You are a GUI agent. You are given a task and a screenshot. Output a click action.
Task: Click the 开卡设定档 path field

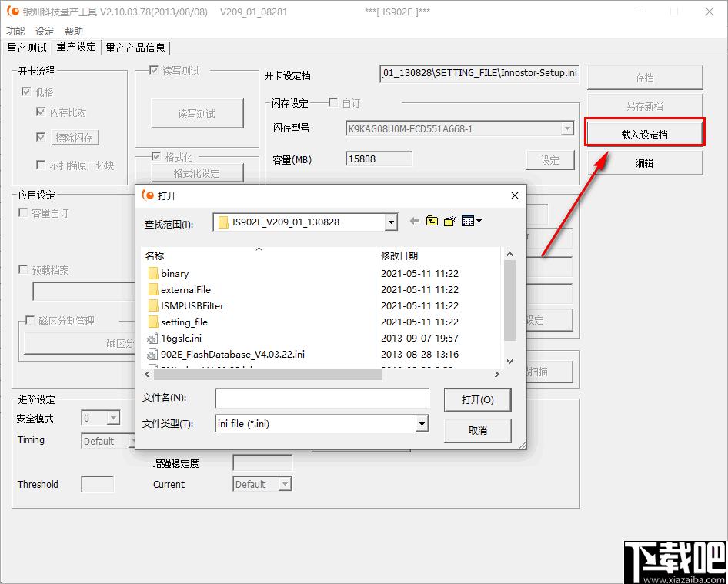(479, 73)
